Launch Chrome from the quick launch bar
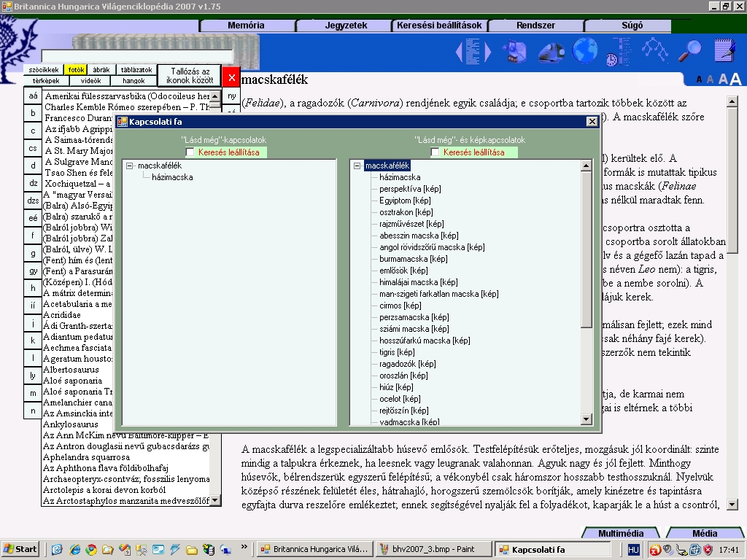Screen dimensions: 747x560 click(91, 550)
